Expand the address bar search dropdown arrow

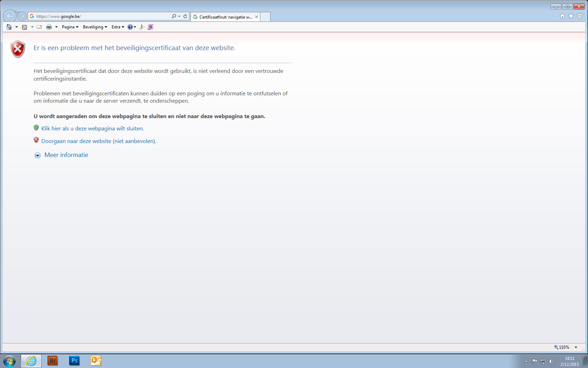click(180, 16)
